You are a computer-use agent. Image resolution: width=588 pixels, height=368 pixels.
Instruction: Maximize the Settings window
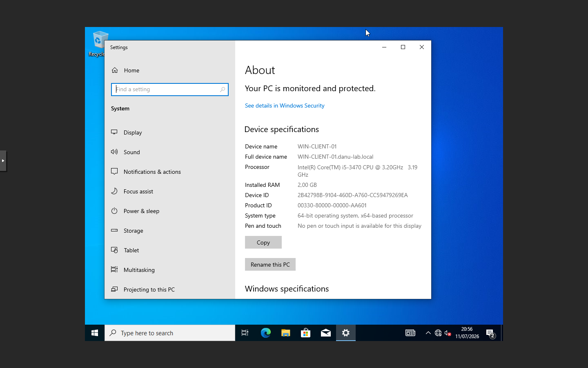[x=403, y=47]
